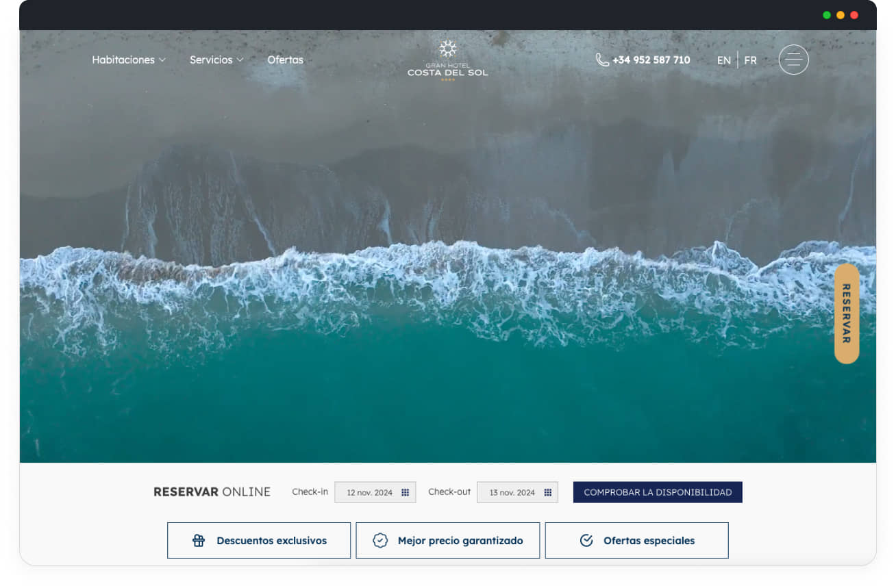The image size is (896, 588).
Task: Switch the site language to FR
Action: point(751,60)
